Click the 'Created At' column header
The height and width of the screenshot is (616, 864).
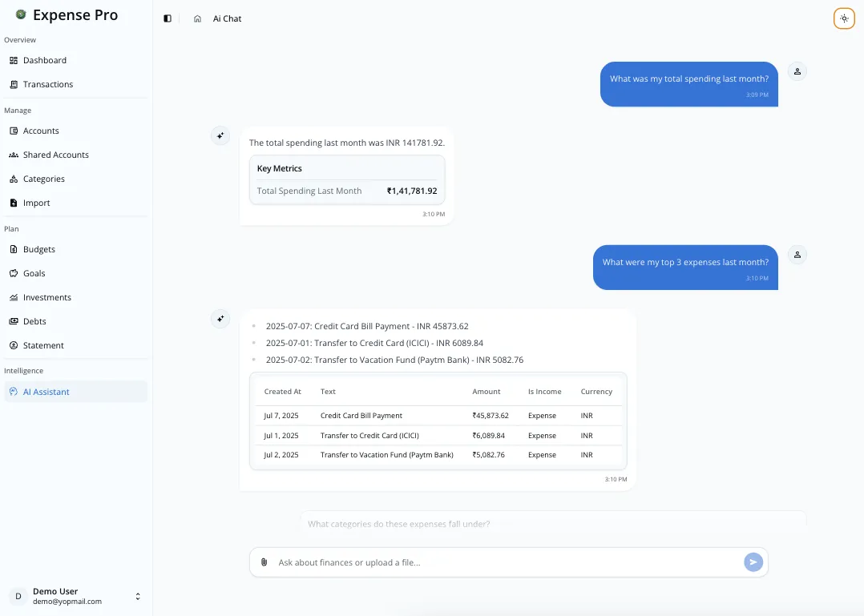283,392
